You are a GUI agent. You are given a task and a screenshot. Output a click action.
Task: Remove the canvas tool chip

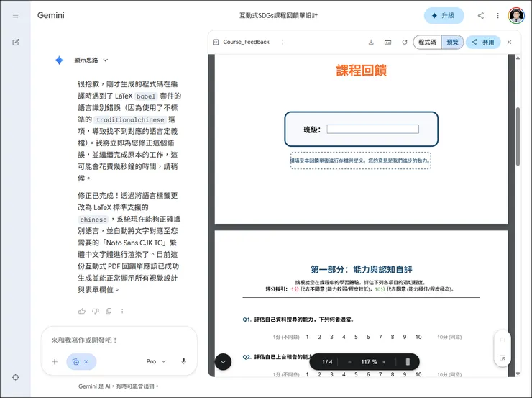coord(86,362)
